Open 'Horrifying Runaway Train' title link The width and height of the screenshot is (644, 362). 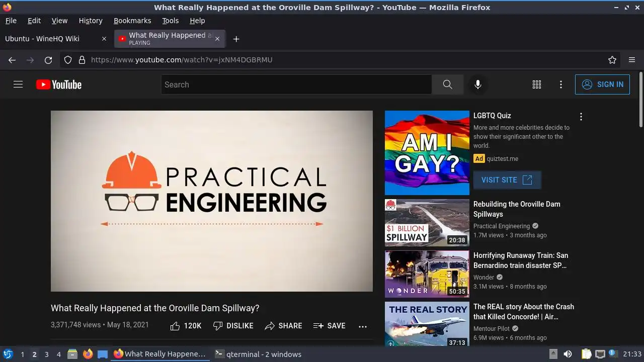click(521, 260)
